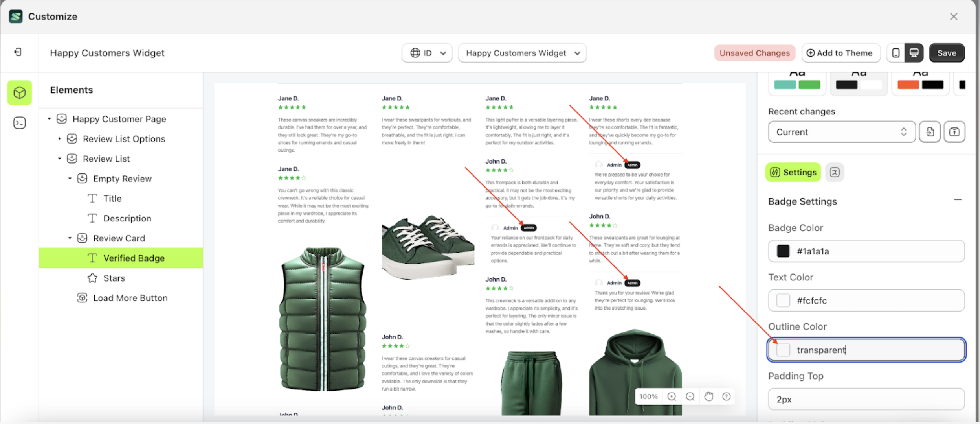Toggle the translate icon next to Settings

(835, 172)
